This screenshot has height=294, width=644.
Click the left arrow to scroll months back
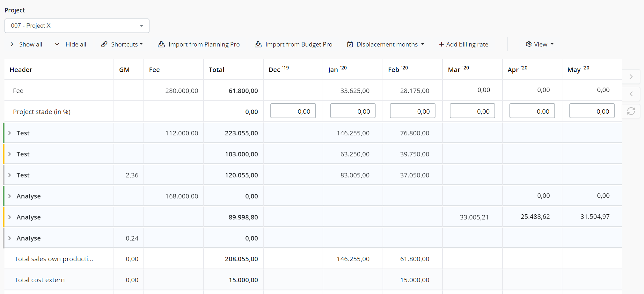631,94
